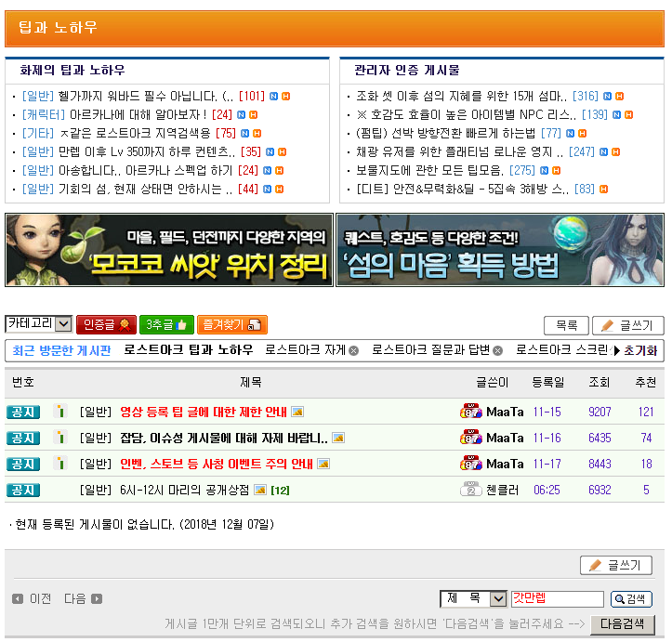Click the magnifier 검색 search button
This screenshot has width=672, height=642.
pos(631,599)
